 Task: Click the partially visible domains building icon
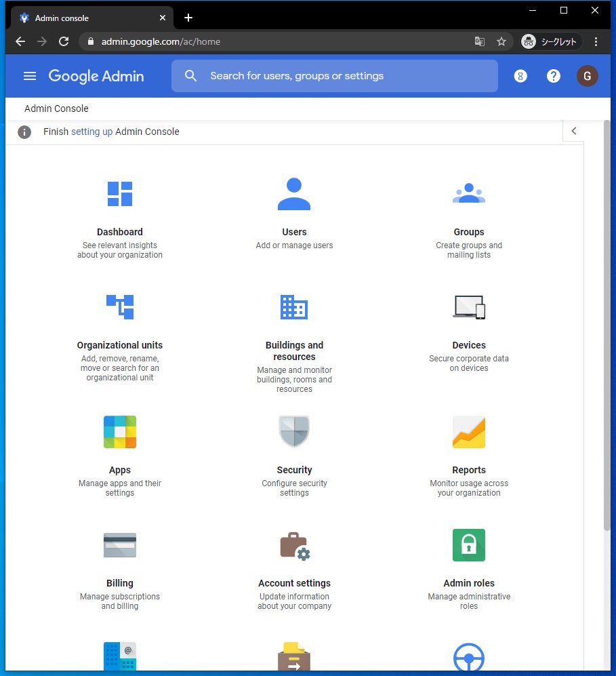(x=120, y=656)
